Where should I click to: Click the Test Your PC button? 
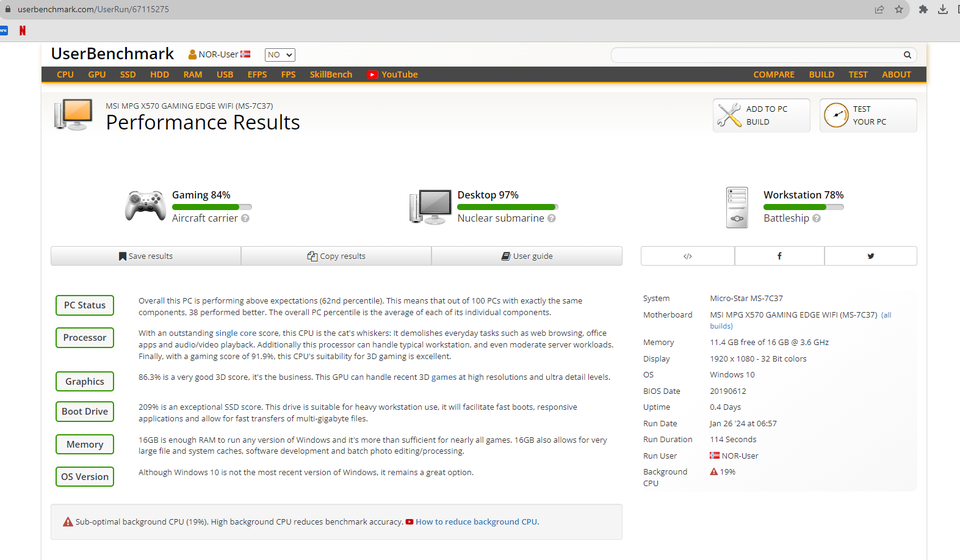coord(868,115)
